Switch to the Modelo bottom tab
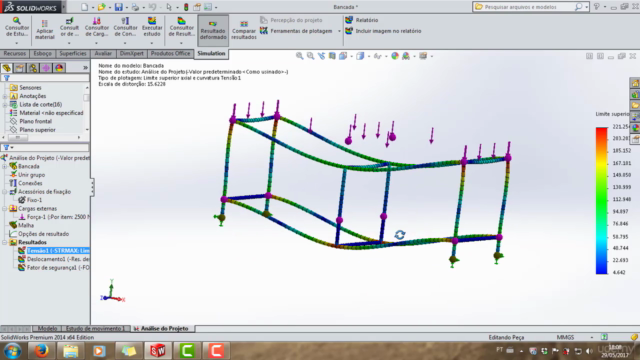Image resolution: width=640 pixels, height=360 pixels. tap(47, 329)
